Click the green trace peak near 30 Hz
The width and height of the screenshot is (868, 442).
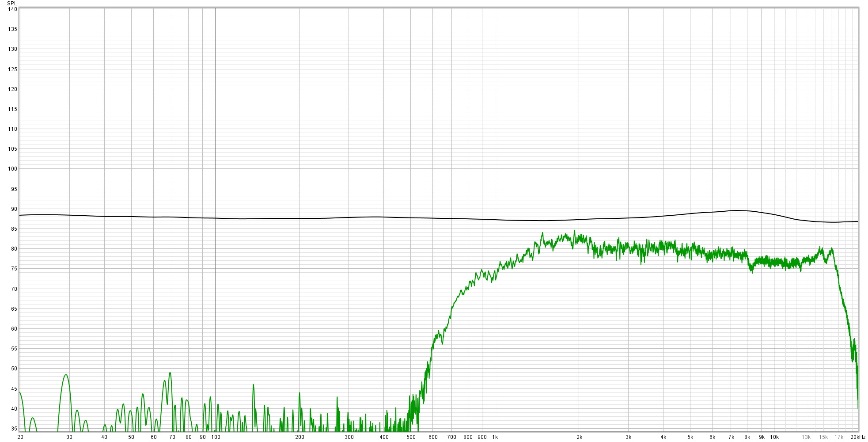[66, 375]
